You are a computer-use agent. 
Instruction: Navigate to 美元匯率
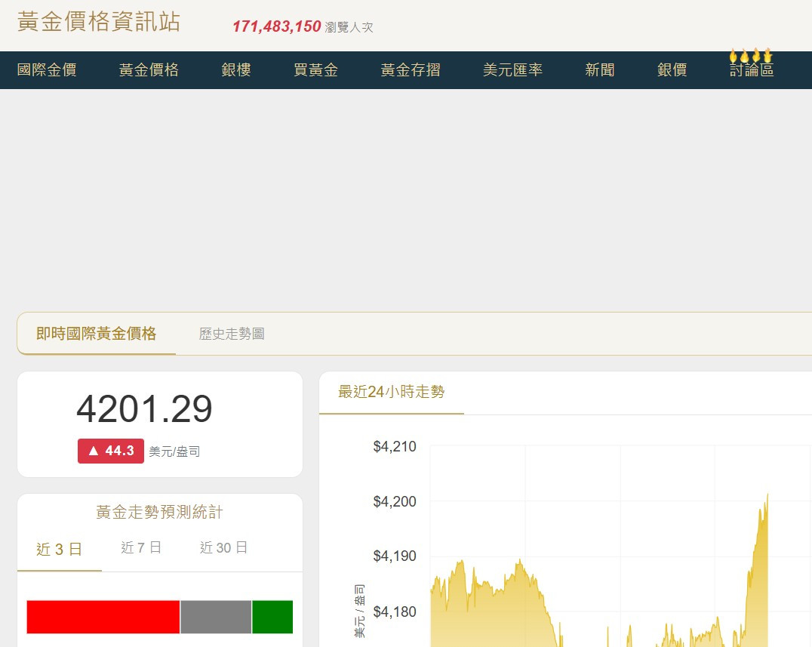tap(512, 70)
